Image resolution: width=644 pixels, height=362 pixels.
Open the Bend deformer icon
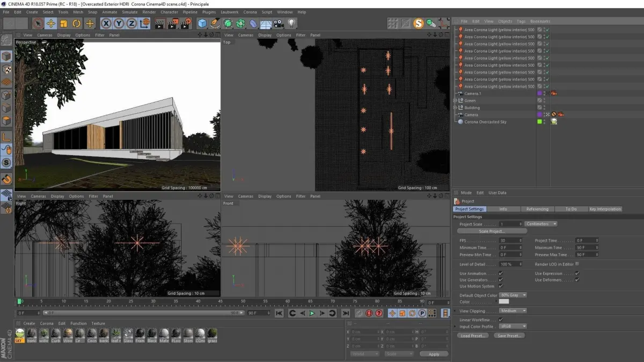(253, 23)
